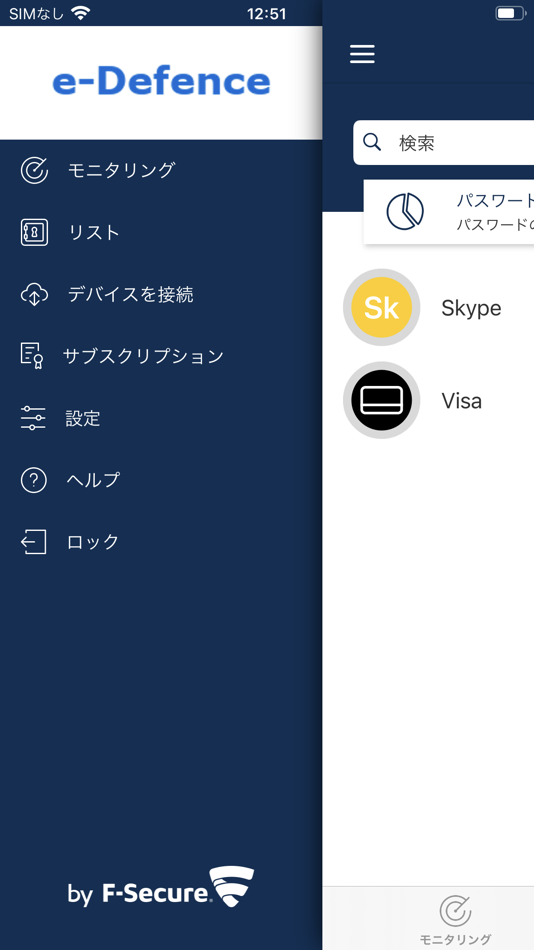Click the Wi-Fi status icon
The image size is (534, 950).
80,13
